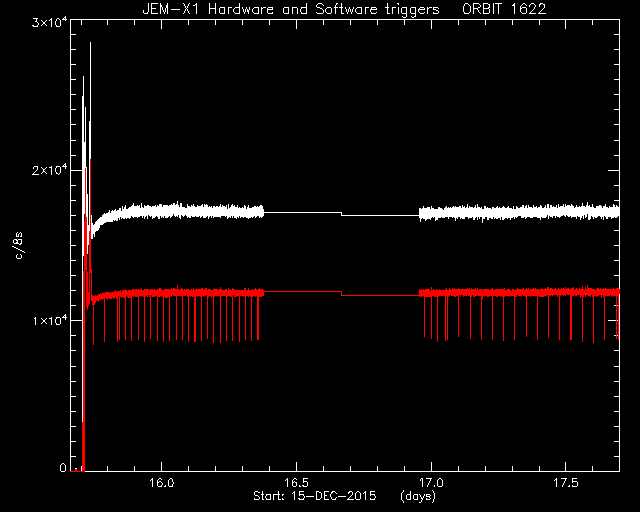Click the 3×10⁴ y-axis label
Viewport: 640px width, 512px height.
pos(49,21)
